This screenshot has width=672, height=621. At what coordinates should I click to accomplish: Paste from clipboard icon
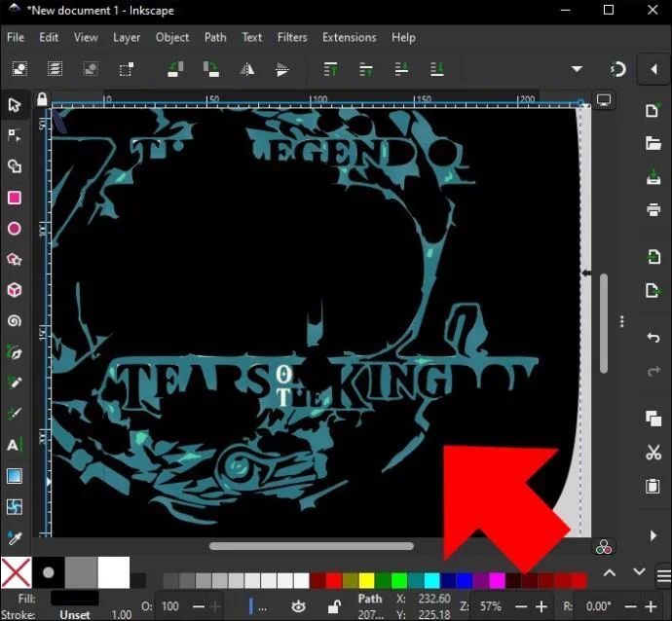click(x=653, y=486)
